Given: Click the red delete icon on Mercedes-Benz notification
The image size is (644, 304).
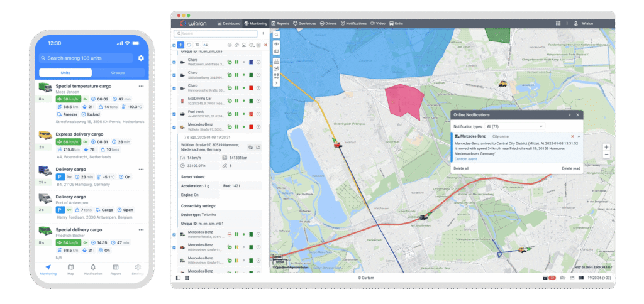Looking at the screenshot, I should (x=572, y=136).
